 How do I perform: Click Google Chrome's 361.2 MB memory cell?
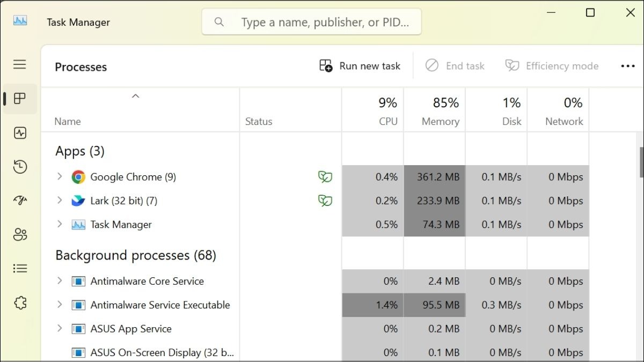coord(435,177)
